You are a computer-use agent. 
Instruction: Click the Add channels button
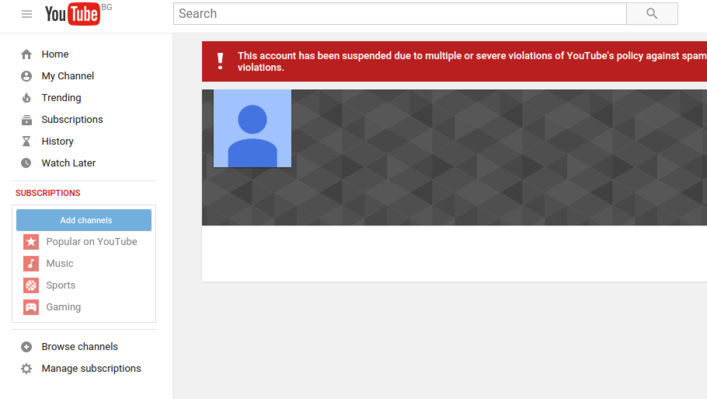tap(84, 220)
